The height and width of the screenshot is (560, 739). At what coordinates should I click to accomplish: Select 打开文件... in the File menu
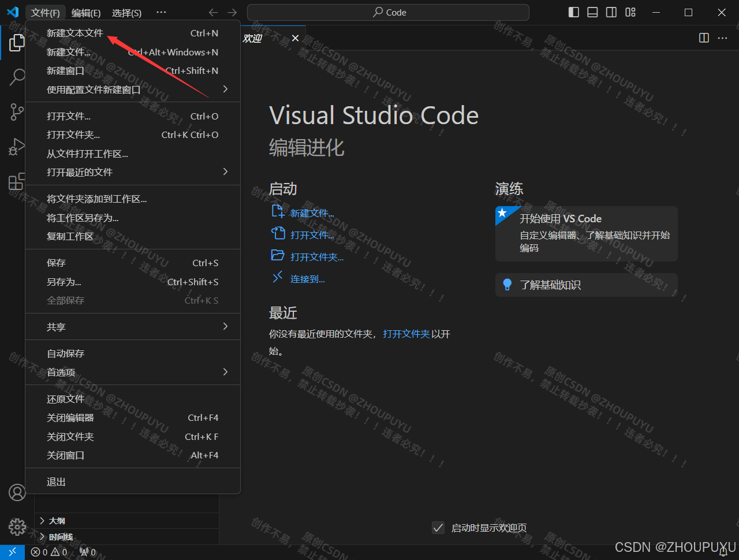click(133, 116)
